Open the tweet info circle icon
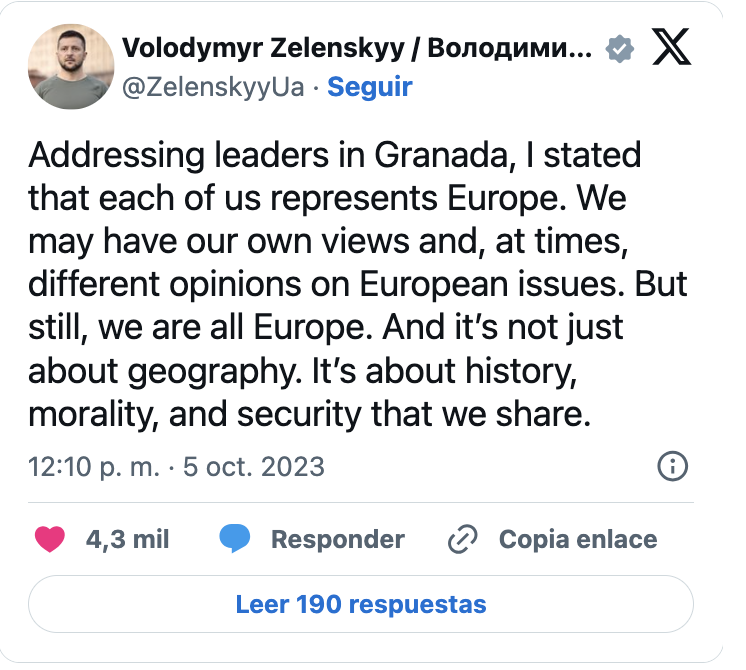 [672, 466]
